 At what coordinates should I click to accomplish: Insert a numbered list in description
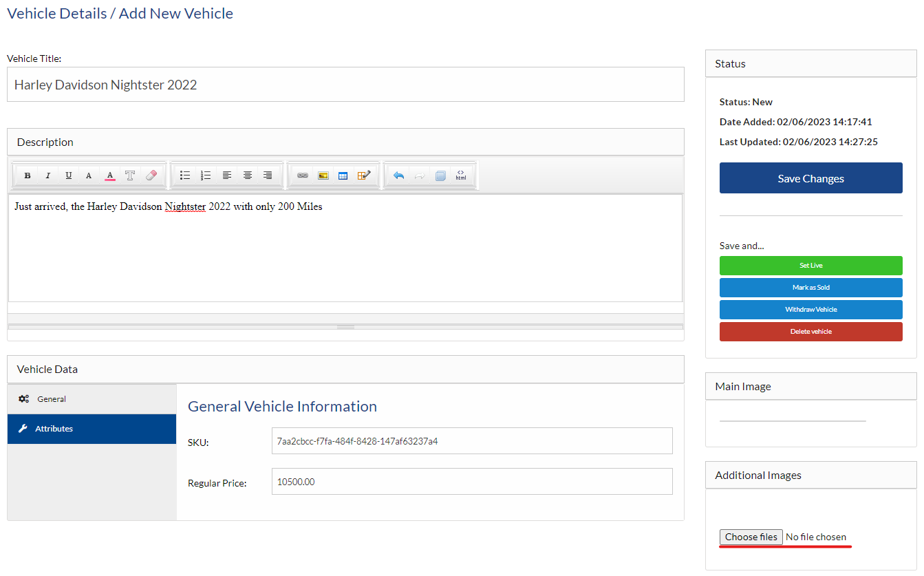click(x=206, y=175)
